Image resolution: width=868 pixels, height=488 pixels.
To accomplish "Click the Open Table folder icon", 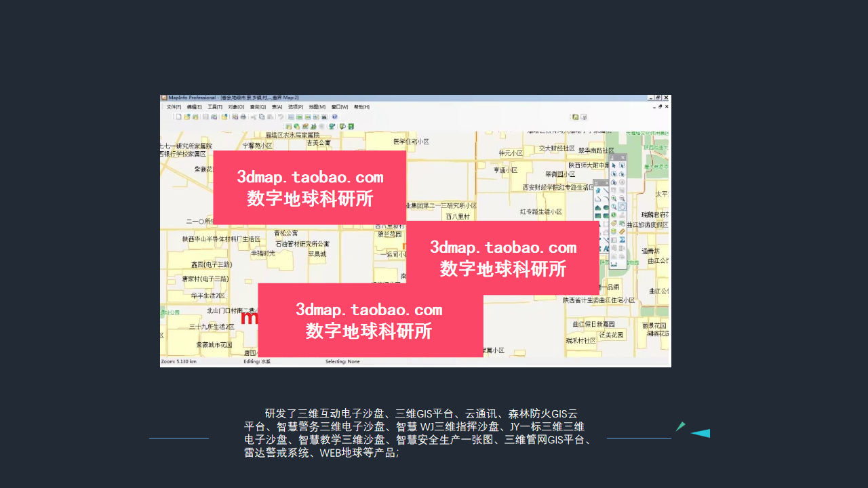I will click(187, 117).
